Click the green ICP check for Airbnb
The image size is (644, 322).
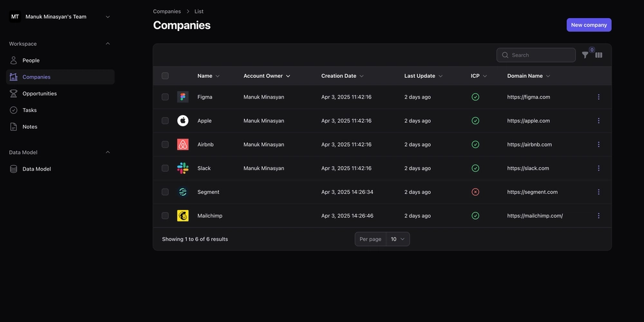pos(475,144)
